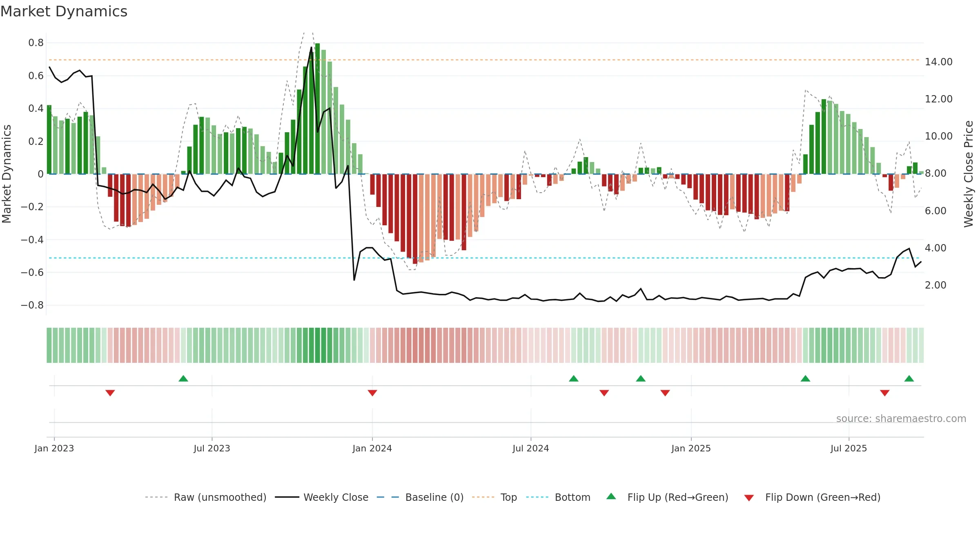Click the Weekly Close Price right axis title
Image resolution: width=980 pixels, height=551 pixels.
969,174
